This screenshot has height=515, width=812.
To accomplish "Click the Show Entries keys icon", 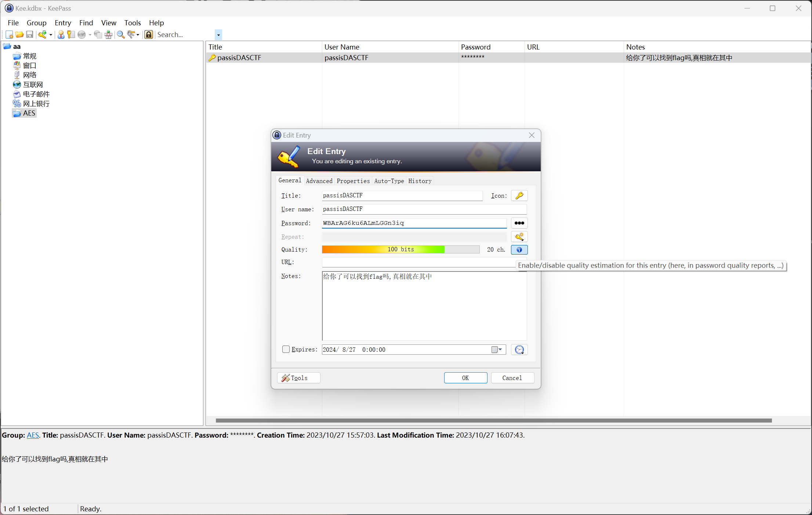I will (131, 34).
